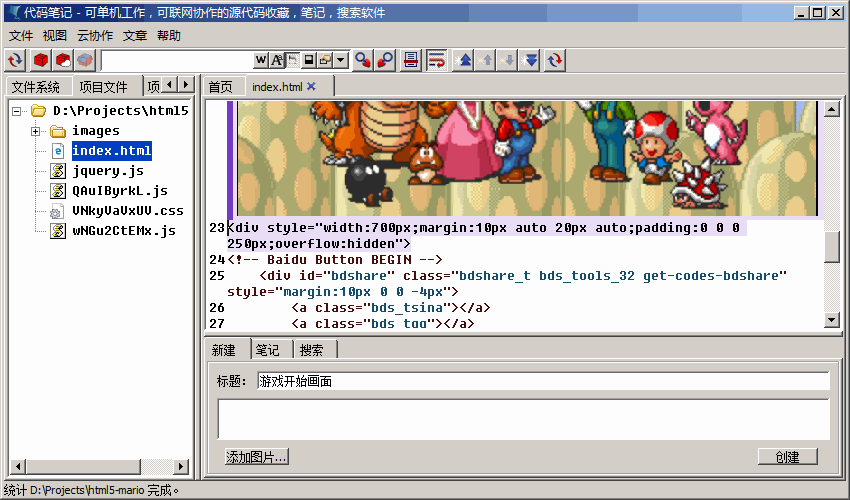Image resolution: width=850 pixels, height=500 pixels.
Task: Toggle the multi-window search scope option
Action: pos(325,60)
